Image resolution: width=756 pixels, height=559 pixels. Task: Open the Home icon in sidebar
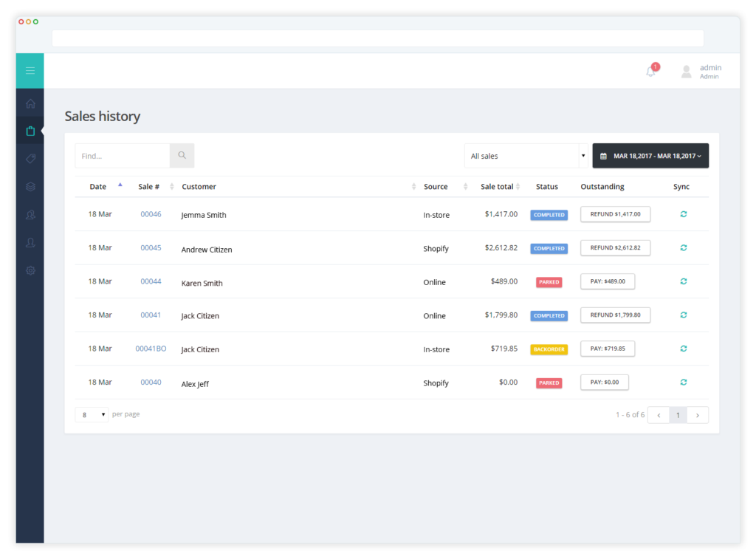pyautogui.click(x=30, y=103)
